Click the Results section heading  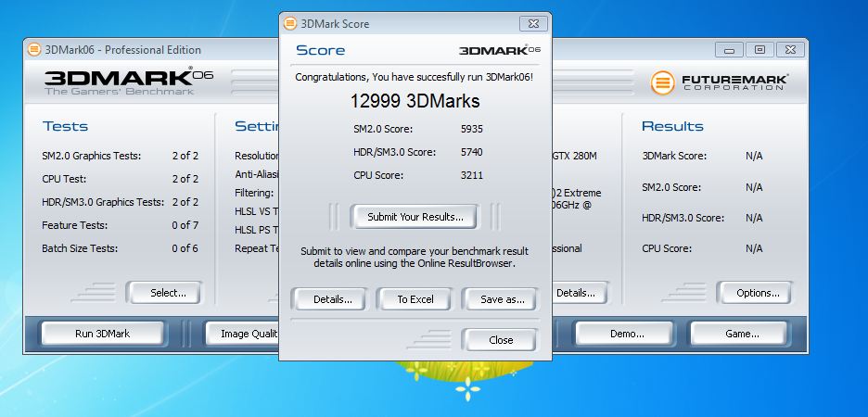[x=672, y=126]
